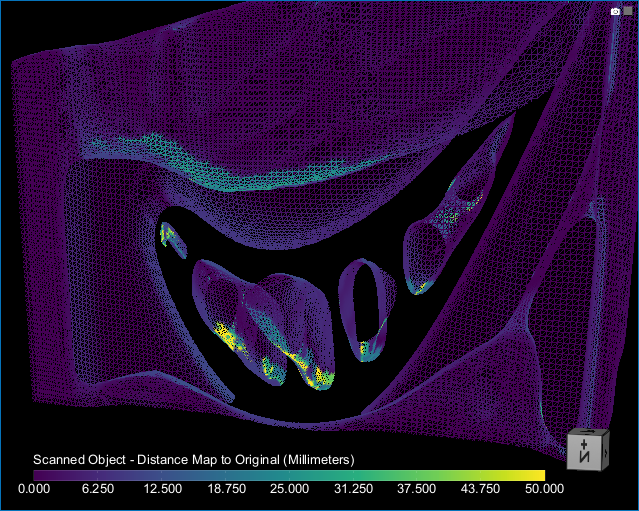Click the teal midpoint of the color bar
639x511 pixels.
tap(289, 475)
